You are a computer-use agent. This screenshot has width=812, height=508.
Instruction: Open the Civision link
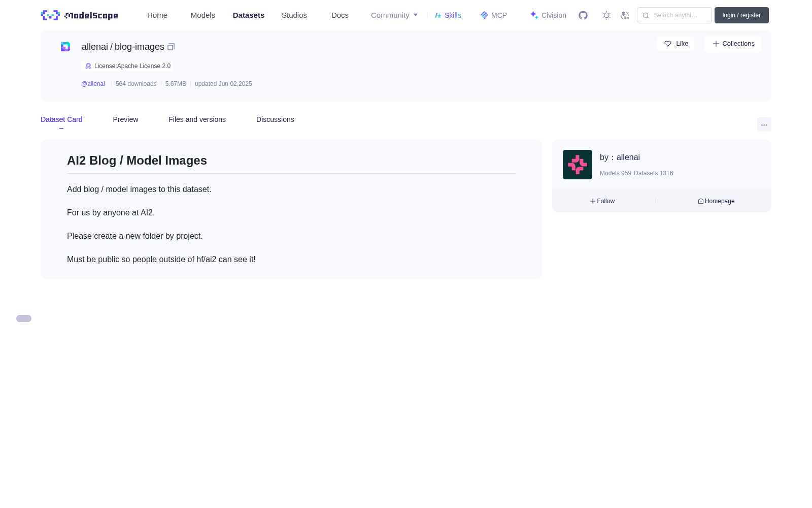(548, 15)
